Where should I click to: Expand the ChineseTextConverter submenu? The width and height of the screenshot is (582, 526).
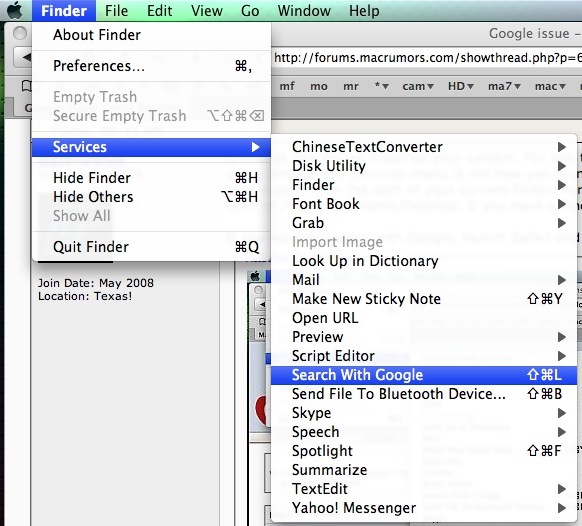pyautogui.click(x=424, y=147)
